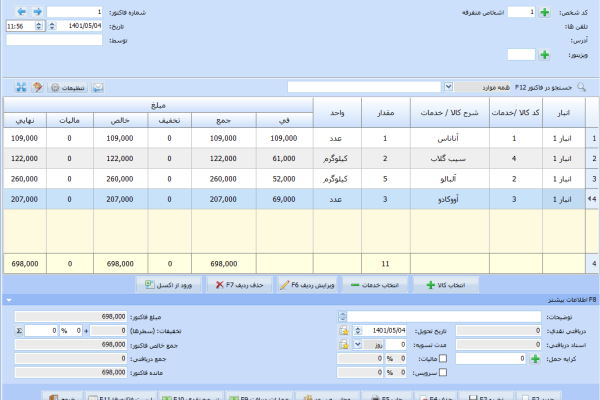Click the 69,000 price cell
This screenshot has width=600, height=400.
click(x=284, y=199)
